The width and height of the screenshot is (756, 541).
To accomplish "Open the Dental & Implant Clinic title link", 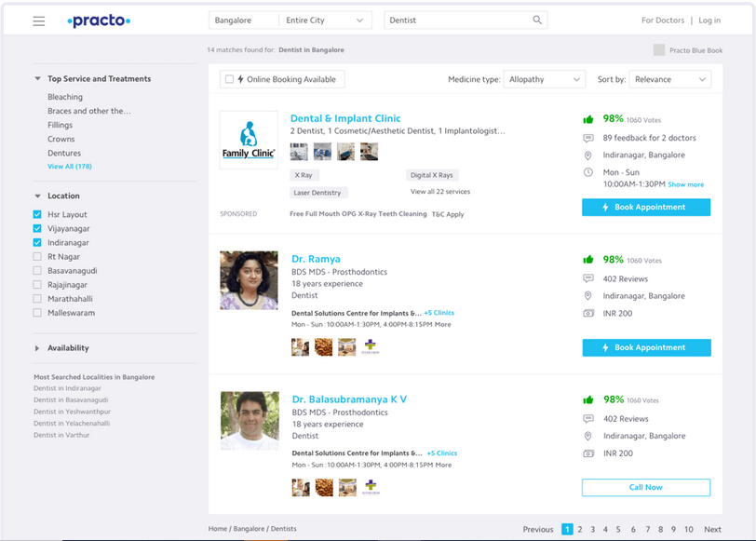I will tap(345, 118).
